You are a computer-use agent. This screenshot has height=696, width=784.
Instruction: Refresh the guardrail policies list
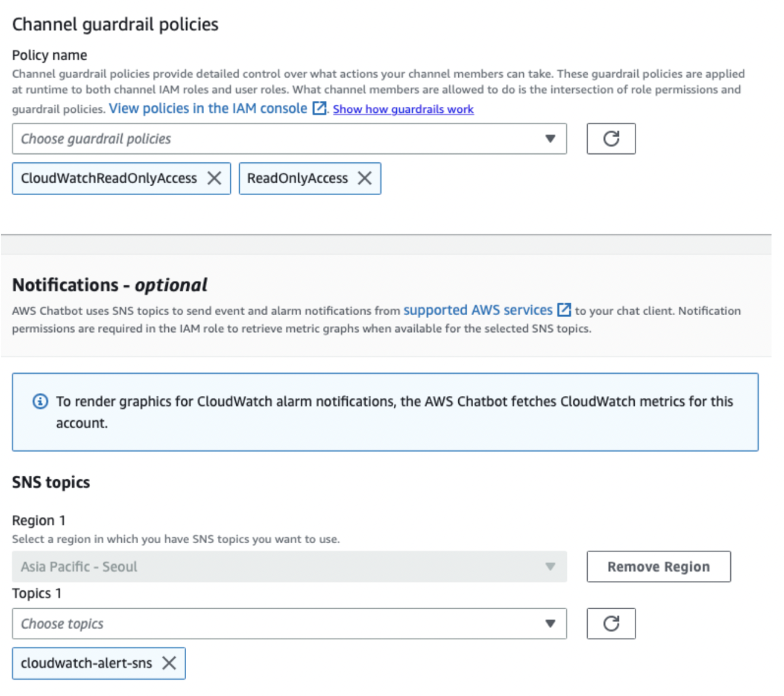[611, 138]
